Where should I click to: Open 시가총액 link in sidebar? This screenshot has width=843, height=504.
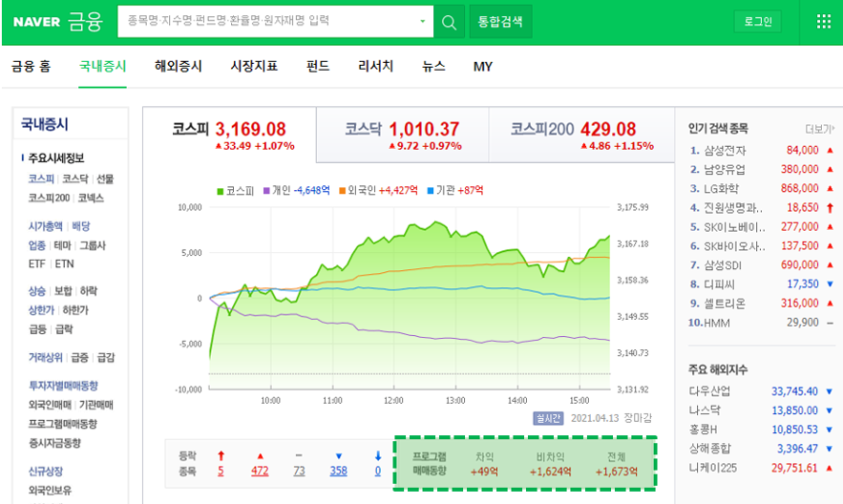(x=45, y=226)
